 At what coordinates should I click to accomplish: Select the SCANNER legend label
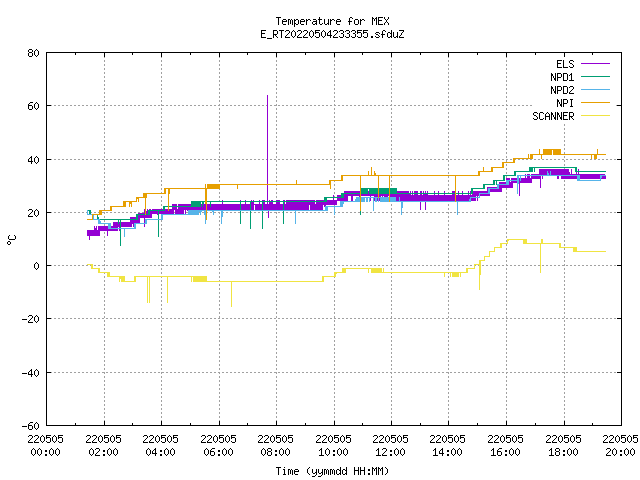click(x=553, y=116)
